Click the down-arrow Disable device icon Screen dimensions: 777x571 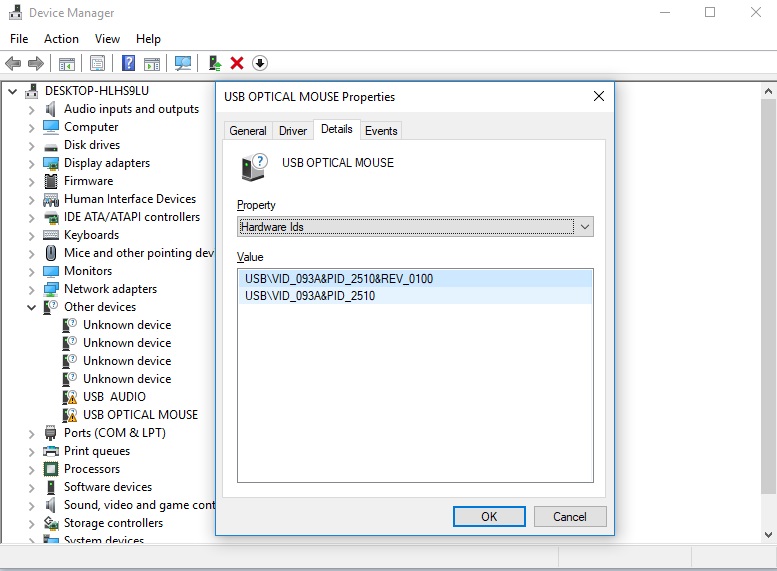click(x=260, y=63)
